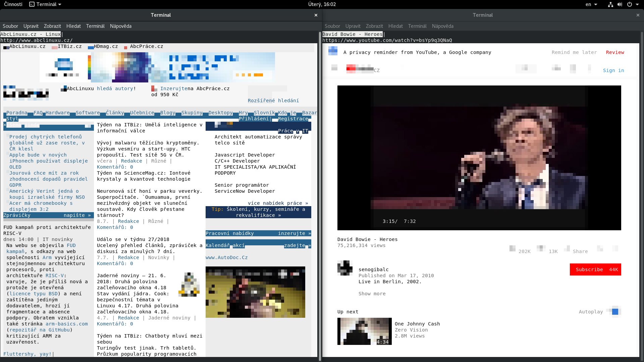Expand description with Show more
This screenshot has width=644, height=362.
click(372, 294)
